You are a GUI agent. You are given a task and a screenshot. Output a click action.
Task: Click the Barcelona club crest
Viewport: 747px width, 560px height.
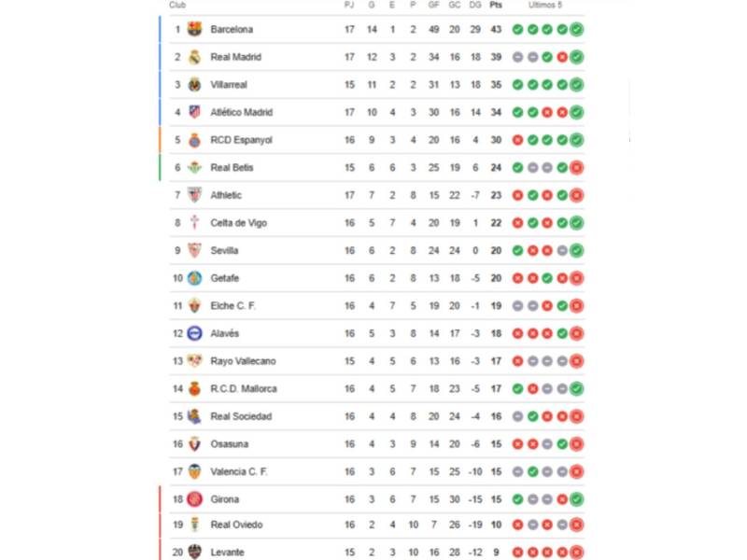[196, 29]
